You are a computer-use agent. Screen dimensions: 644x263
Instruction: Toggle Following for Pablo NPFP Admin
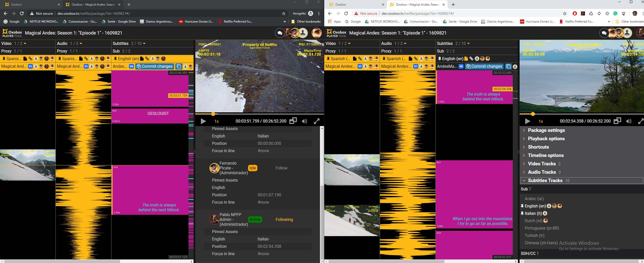284,219
